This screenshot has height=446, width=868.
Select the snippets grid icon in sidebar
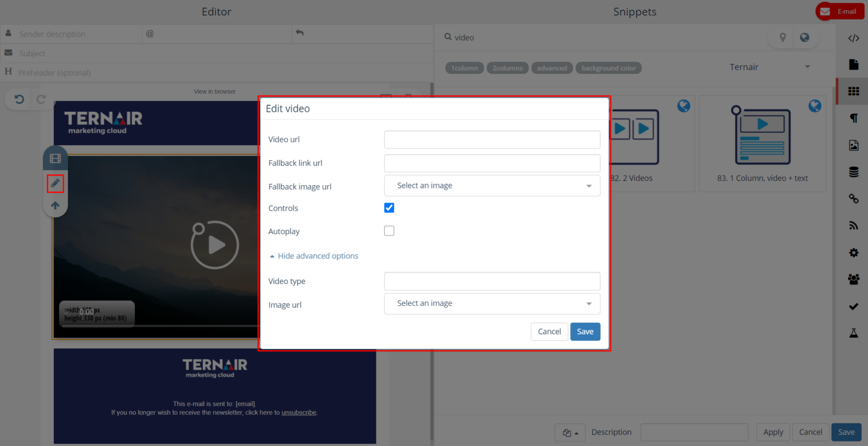pos(853,91)
